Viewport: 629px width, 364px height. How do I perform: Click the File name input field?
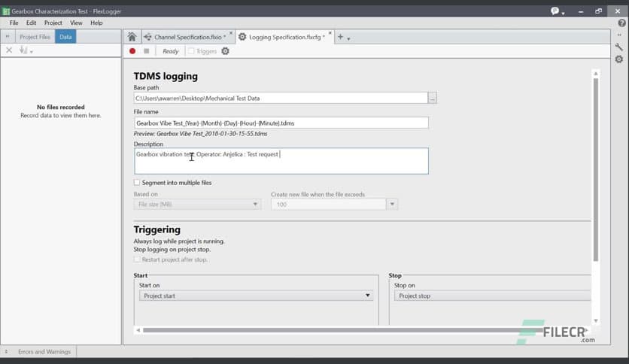coord(281,123)
